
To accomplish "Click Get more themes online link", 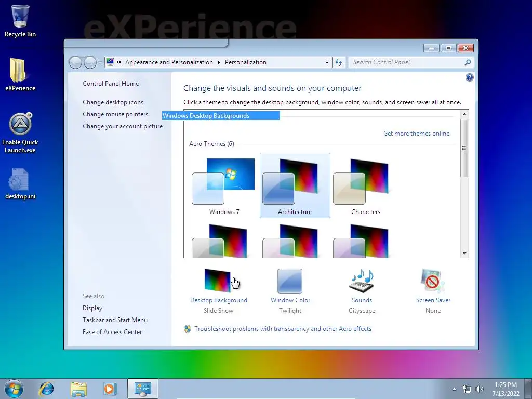I will pyautogui.click(x=416, y=134).
